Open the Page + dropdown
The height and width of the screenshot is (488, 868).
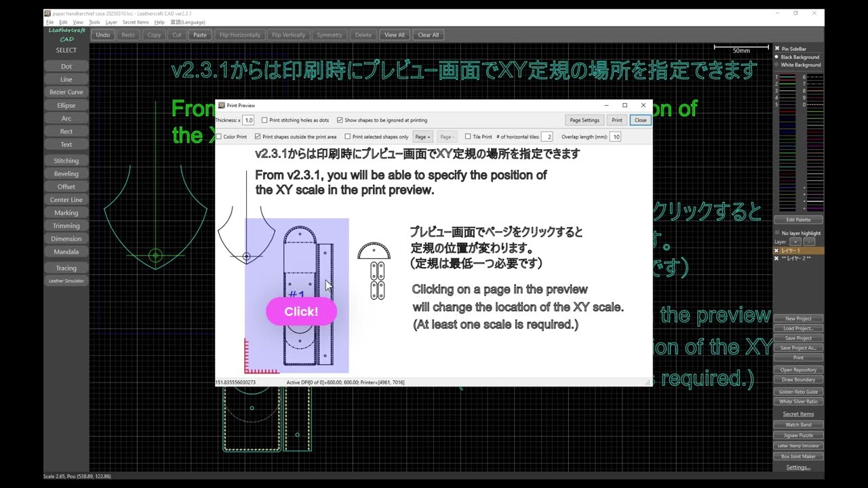[x=422, y=136]
